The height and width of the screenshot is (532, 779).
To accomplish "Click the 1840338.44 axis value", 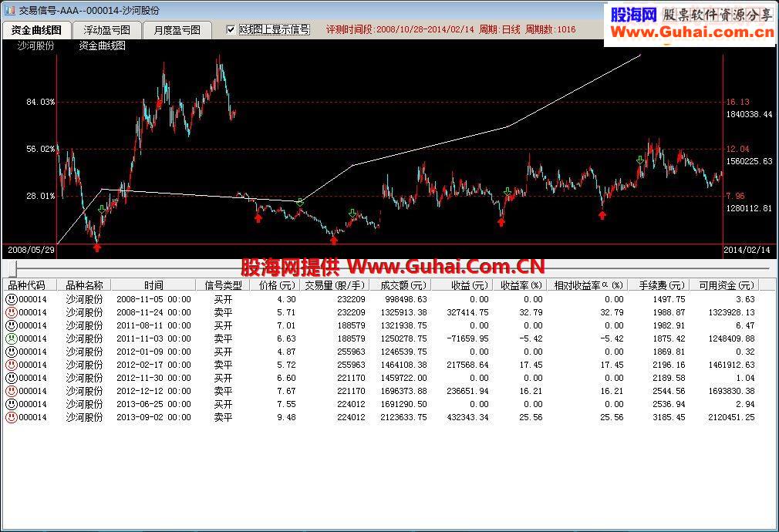I will point(749,114).
